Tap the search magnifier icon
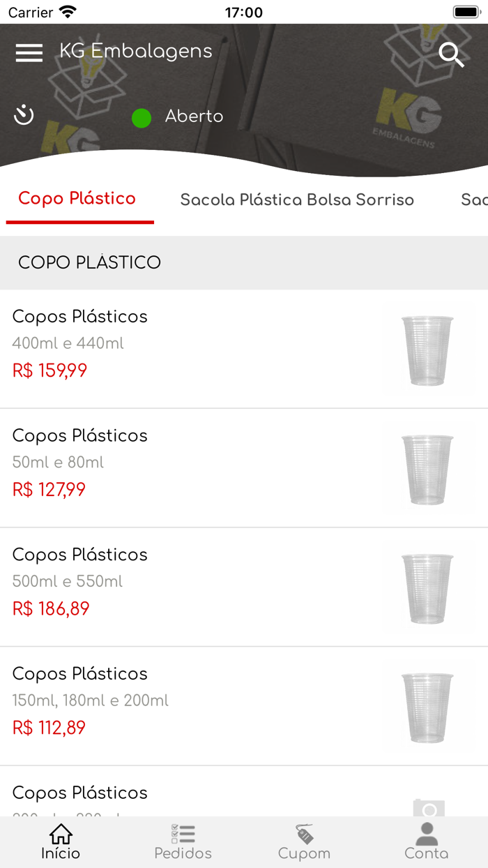 click(451, 54)
